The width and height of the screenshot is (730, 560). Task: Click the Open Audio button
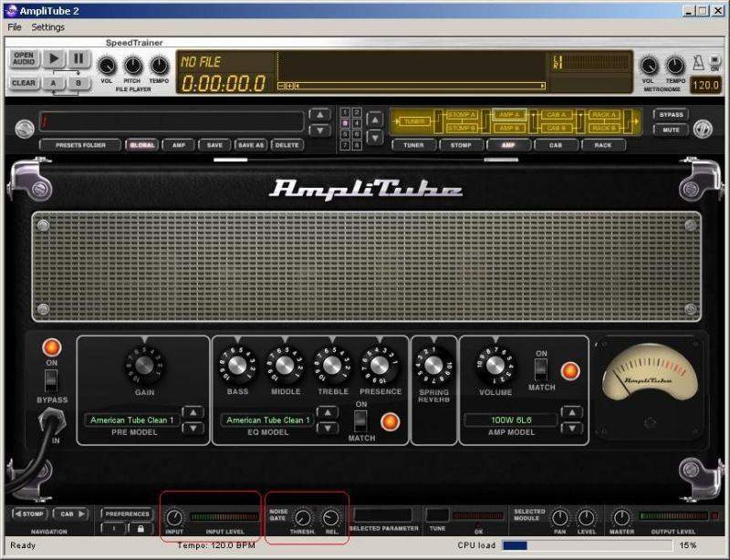point(24,59)
